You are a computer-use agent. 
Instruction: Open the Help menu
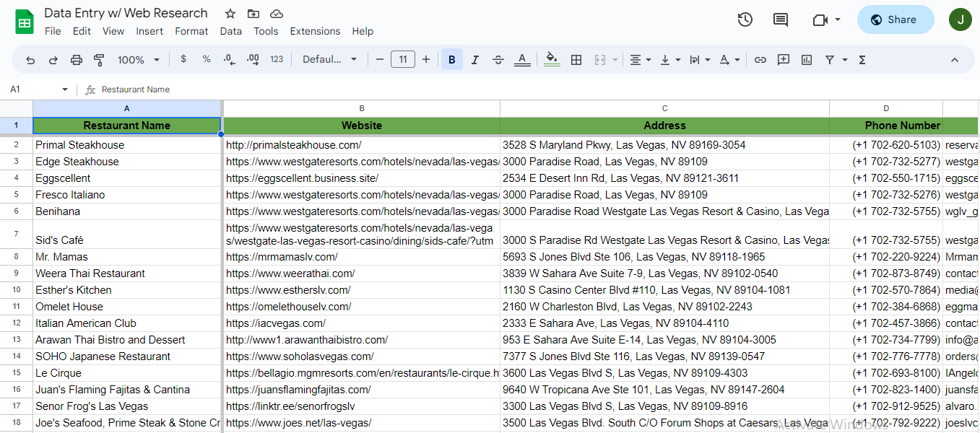click(363, 31)
